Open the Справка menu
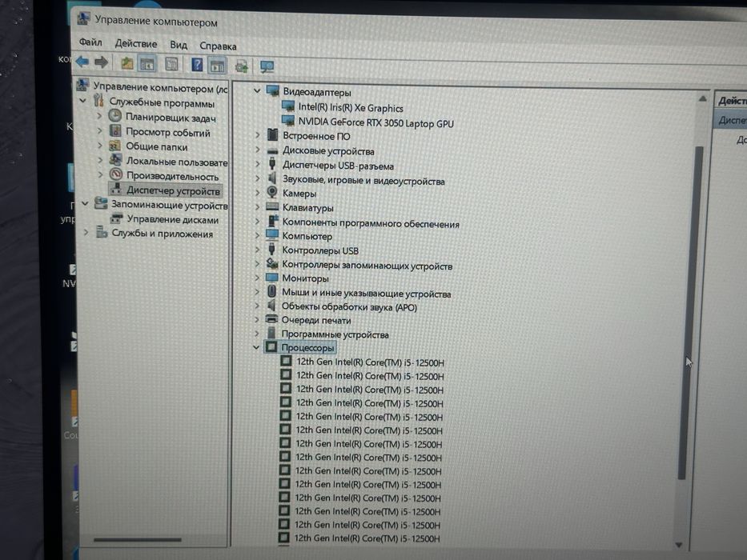Image resolution: width=747 pixels, height=560 pixels. pos(218,46)
